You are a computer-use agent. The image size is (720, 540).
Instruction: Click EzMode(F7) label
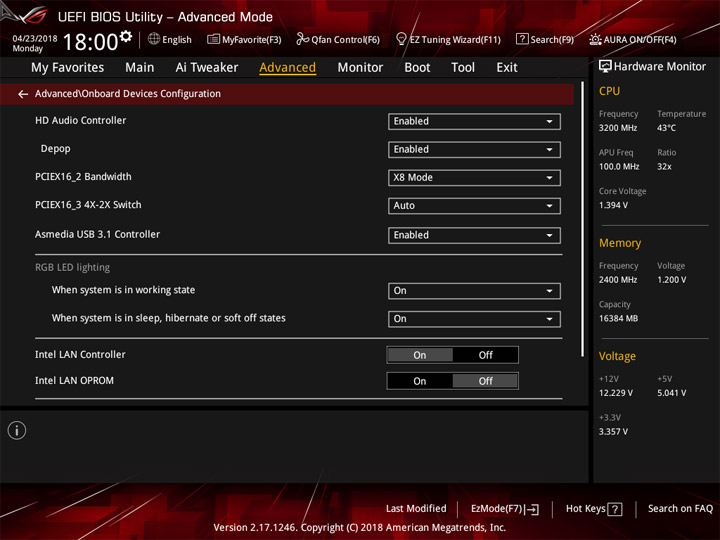[497, 509]
